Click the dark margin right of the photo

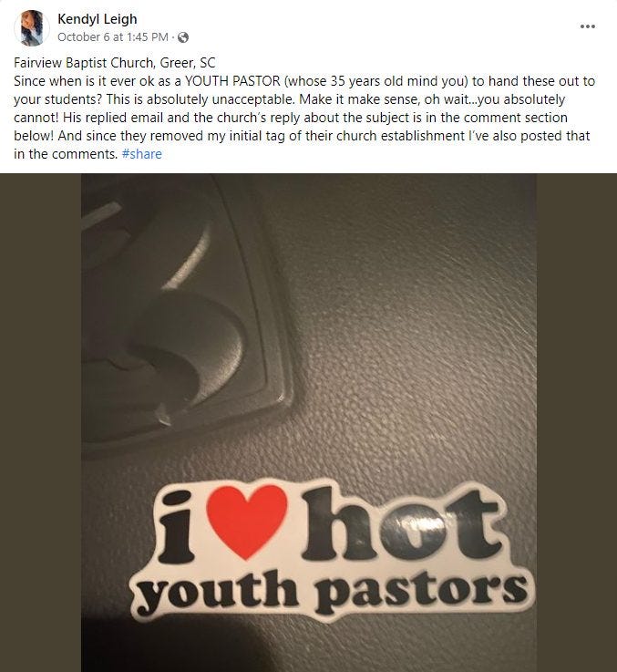577,422
